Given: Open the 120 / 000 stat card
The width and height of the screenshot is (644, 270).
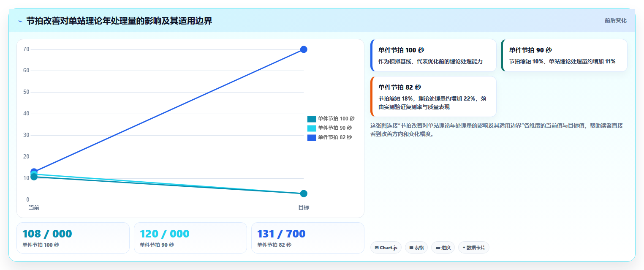Looking at the screenshot, I should (x=190, y=238).
